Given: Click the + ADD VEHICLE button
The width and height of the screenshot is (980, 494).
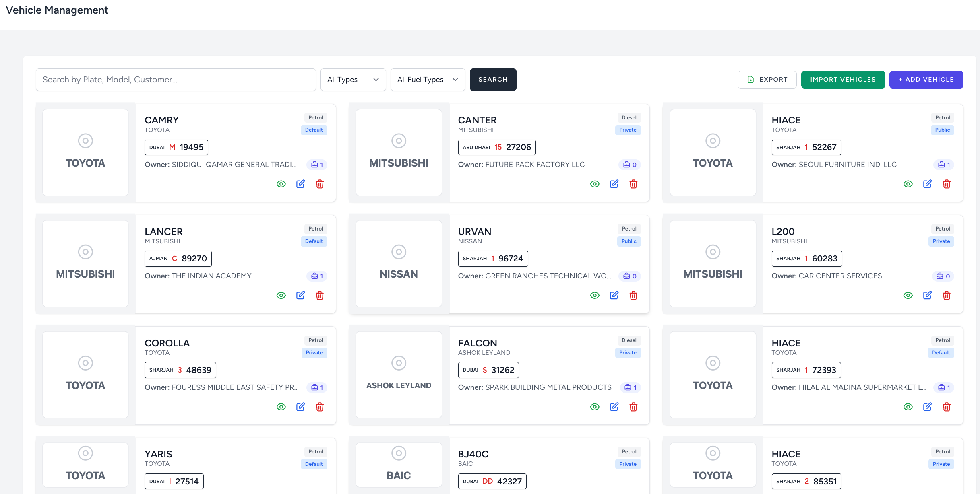Looking at the screenshot, I should pyautogui.click(x=926, y=80).
